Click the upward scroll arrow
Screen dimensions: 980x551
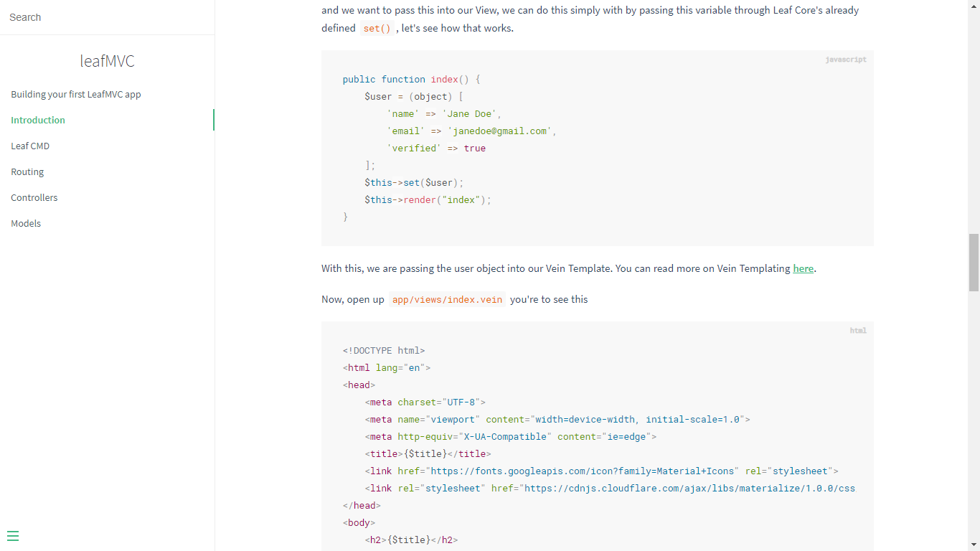974,5
